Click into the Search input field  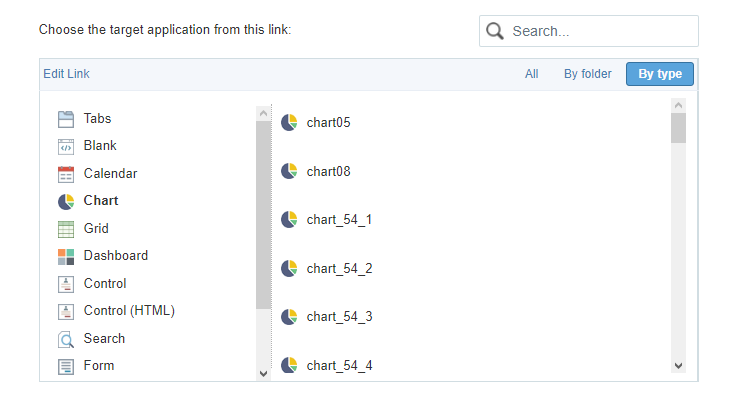600,31
